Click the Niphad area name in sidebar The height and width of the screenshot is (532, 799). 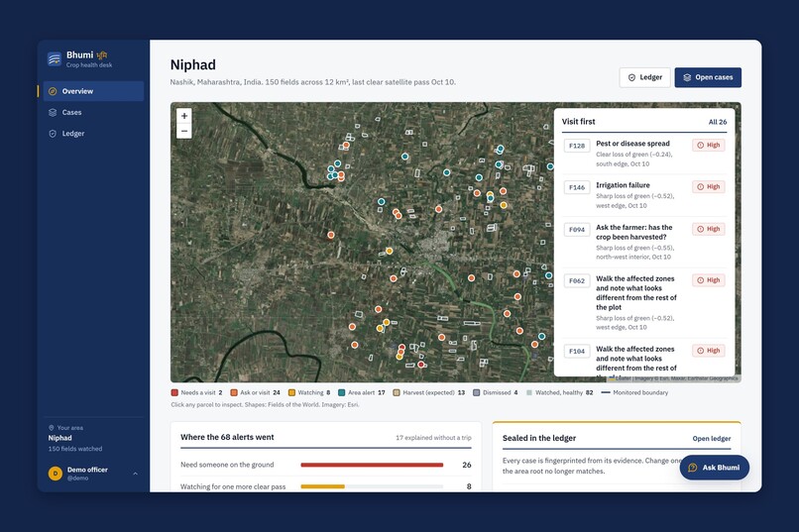60,438
